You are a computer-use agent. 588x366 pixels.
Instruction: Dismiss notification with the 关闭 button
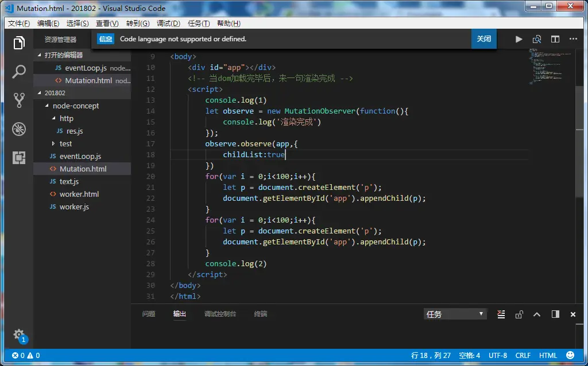483,39
